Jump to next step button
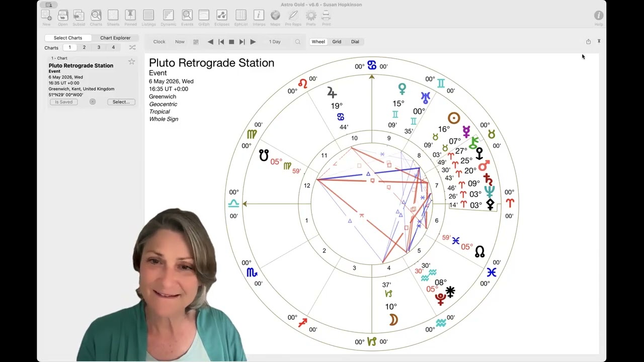Viewport: 644px width, 362px height. point(242,42)
